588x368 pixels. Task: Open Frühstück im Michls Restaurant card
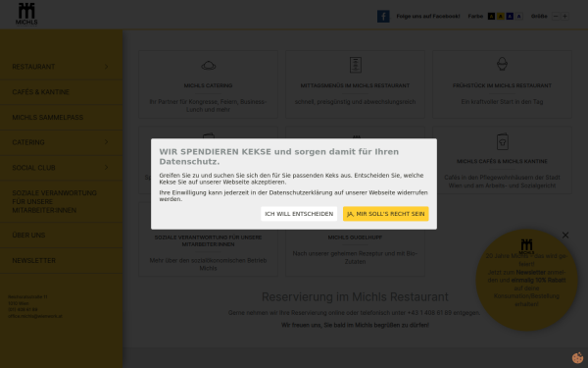502,85
